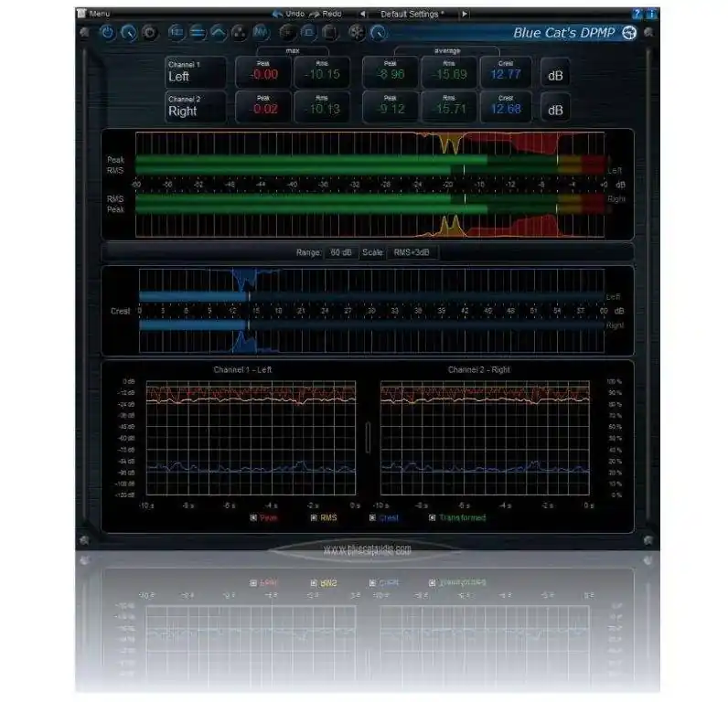Click the three-dots toolbar icon

[239, 33]
